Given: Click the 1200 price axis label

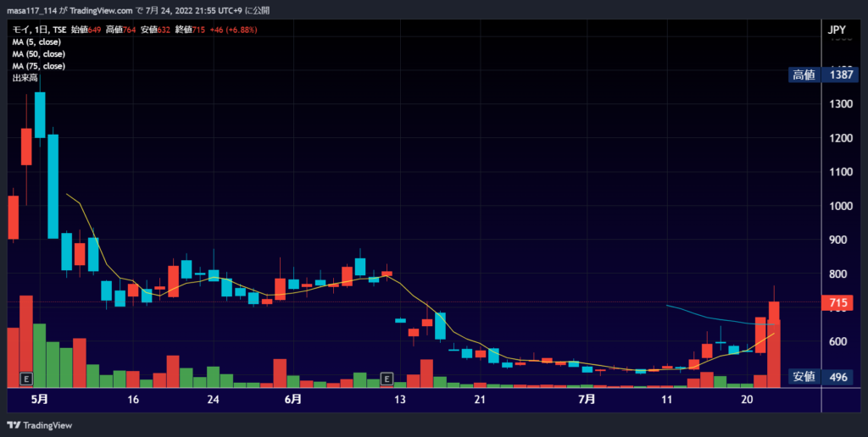Looking at the screenshot, I should click(841, 138).
